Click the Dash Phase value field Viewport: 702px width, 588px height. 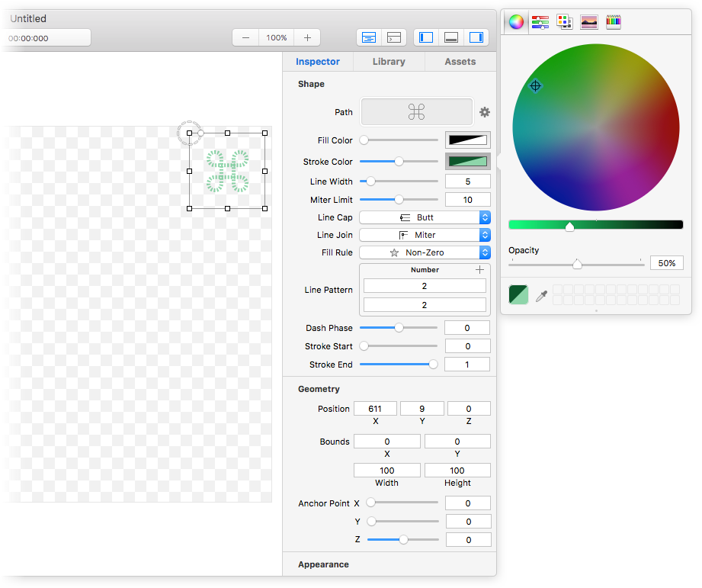[467, 328]
